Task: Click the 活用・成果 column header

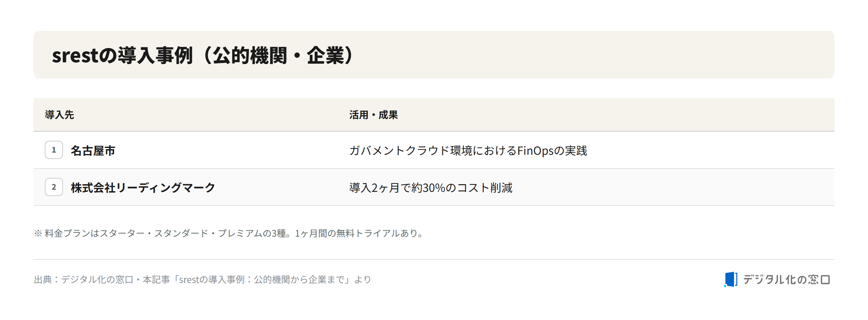Action: [x=373, y=115]
